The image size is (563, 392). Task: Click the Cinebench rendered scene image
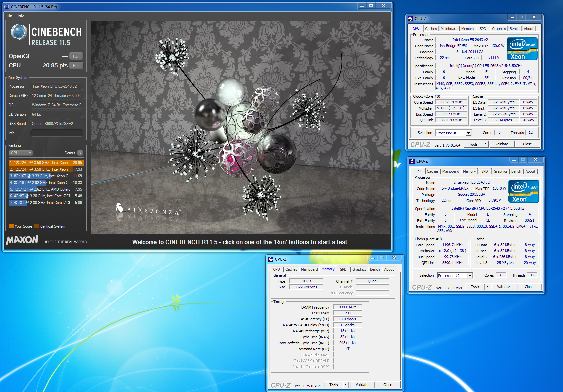click(x=241, y=127)
